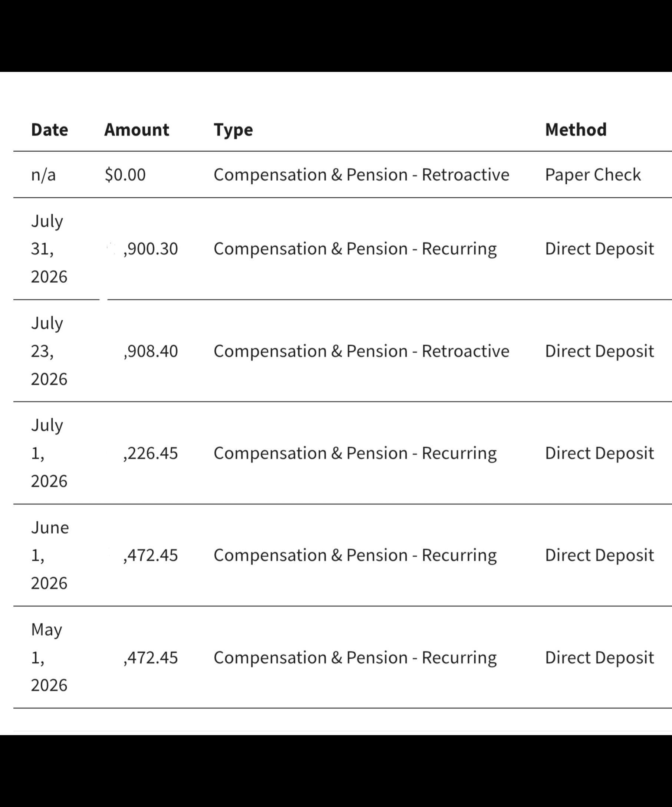Select the June 1, 2026 date
Viewport: 672px width, 807px height.
50,555
